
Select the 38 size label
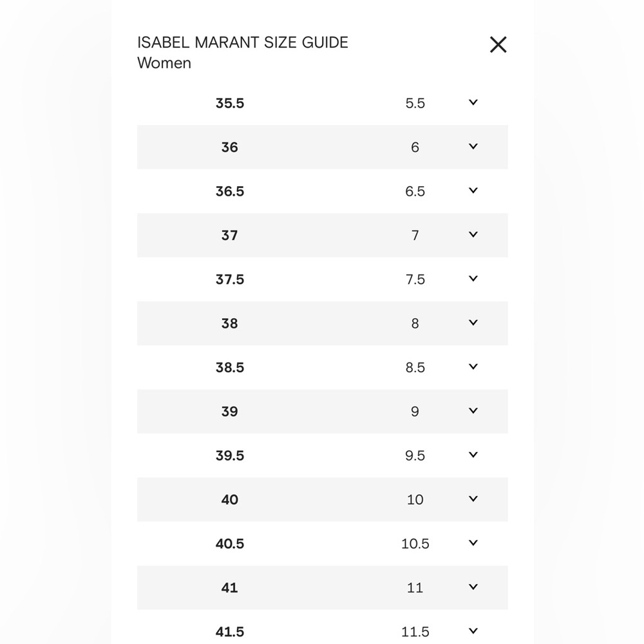[230, 324]
